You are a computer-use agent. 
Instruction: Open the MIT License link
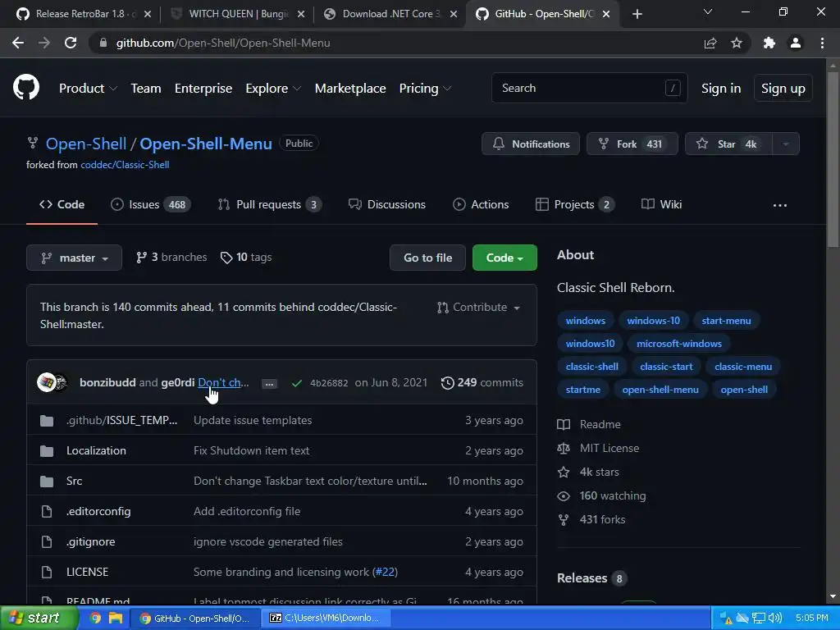[x=598, y=449]
